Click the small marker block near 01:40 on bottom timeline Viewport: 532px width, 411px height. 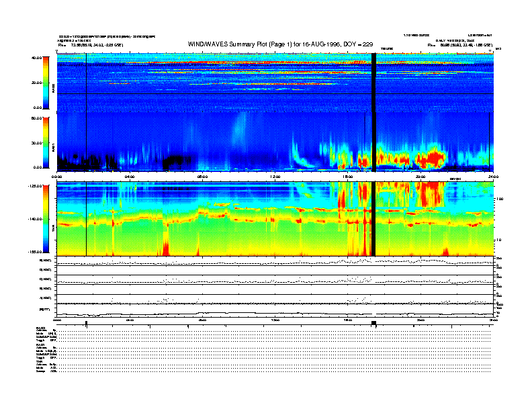tap(86, 323)
